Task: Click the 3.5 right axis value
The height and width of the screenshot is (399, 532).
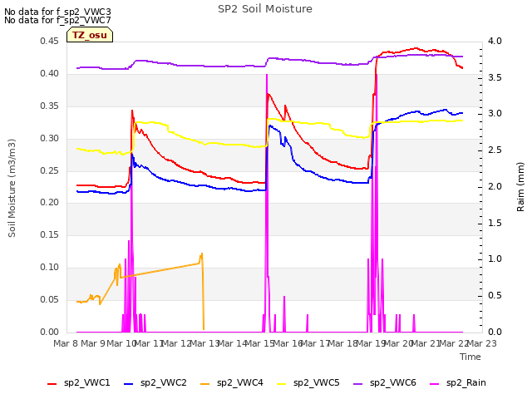Action: click(x=495, y=77)
